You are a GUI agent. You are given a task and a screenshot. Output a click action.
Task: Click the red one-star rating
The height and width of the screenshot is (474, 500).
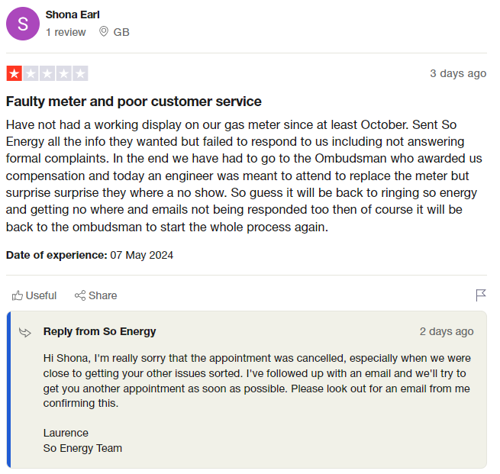(14, 73)
